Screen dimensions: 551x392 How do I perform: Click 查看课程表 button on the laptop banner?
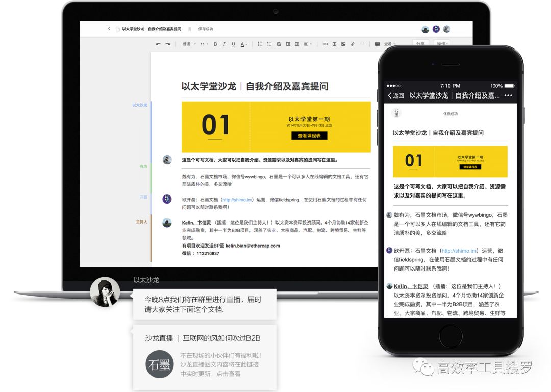(x=309, y=136)
